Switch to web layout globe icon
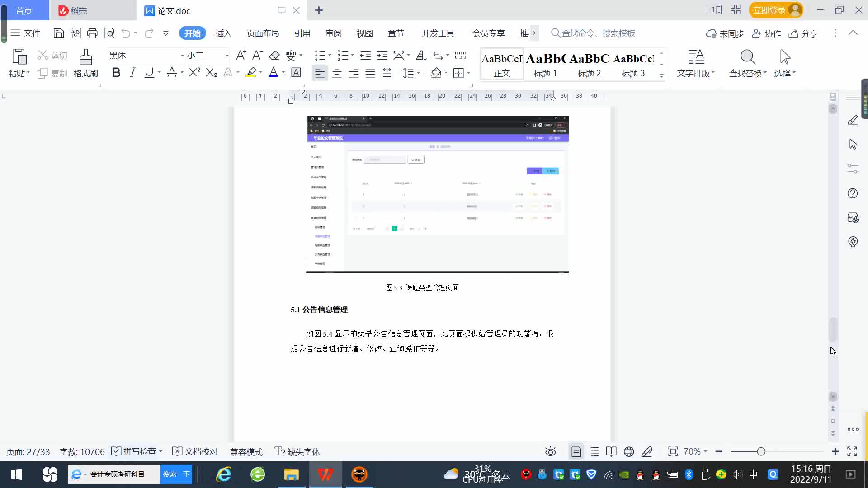The width and height of the screenshot is (868, 488). (x=629, y=452)
